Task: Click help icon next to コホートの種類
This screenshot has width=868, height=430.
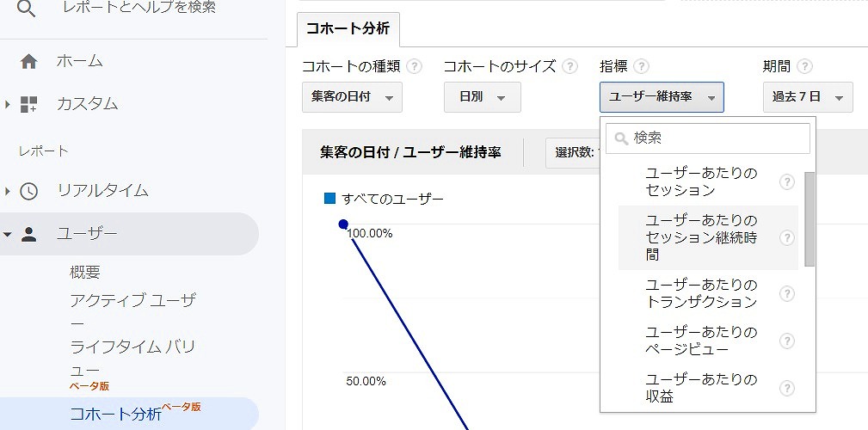Action: point(415,66)
